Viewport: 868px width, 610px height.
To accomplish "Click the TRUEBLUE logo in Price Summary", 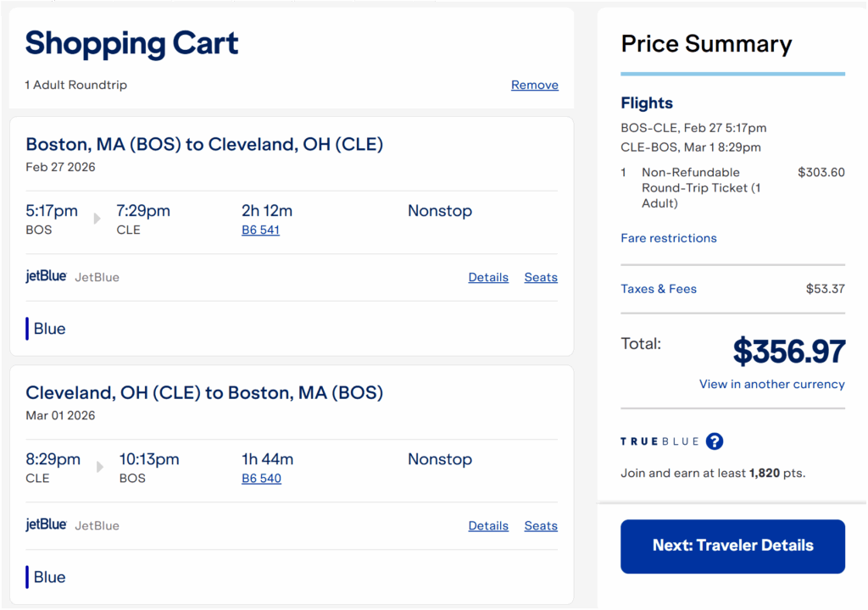I will click(x=661, y=441).
